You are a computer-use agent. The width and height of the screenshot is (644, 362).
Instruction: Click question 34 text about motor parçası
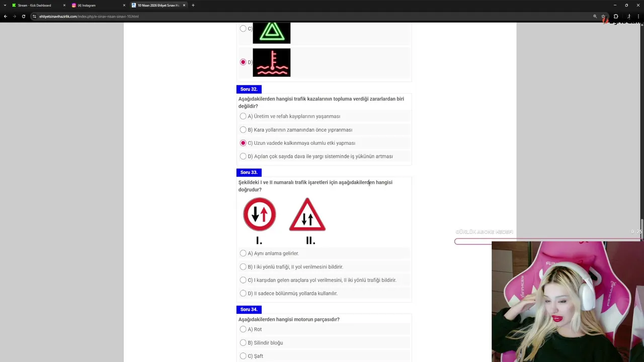(289, 320)
